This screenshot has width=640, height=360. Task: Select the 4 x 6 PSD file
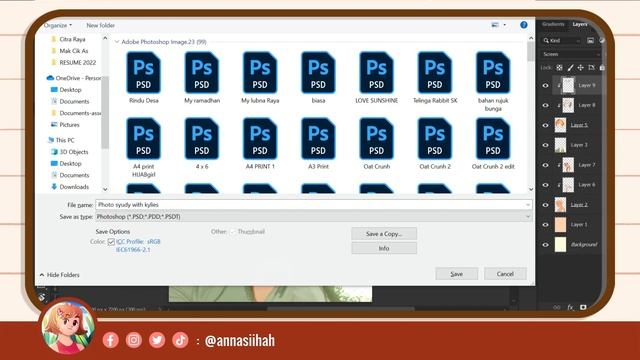[202, 144]
